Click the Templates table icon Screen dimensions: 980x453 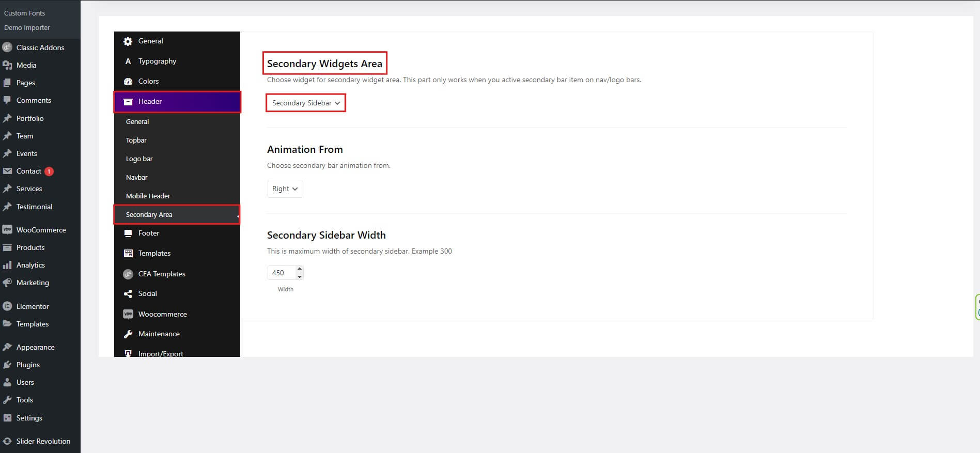128,254
